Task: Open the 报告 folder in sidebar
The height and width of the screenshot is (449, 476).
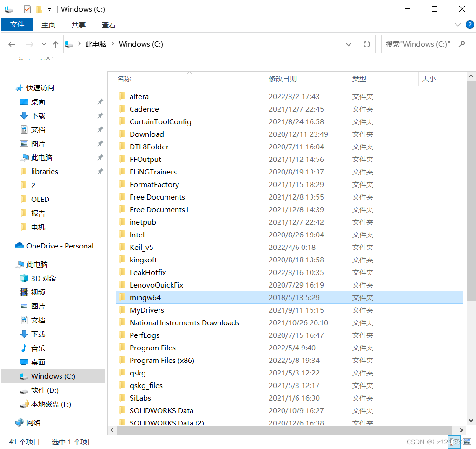Action: click(38, 214)
